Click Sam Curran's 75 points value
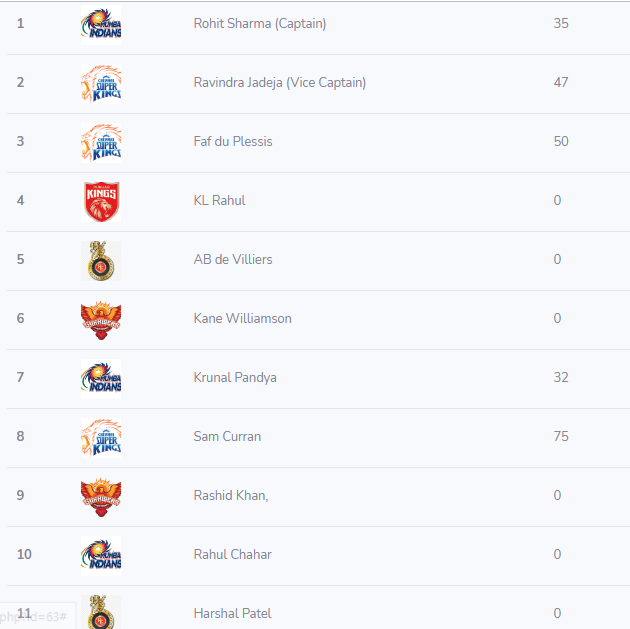This screenshot has width=630, height=629. point(561,436)
